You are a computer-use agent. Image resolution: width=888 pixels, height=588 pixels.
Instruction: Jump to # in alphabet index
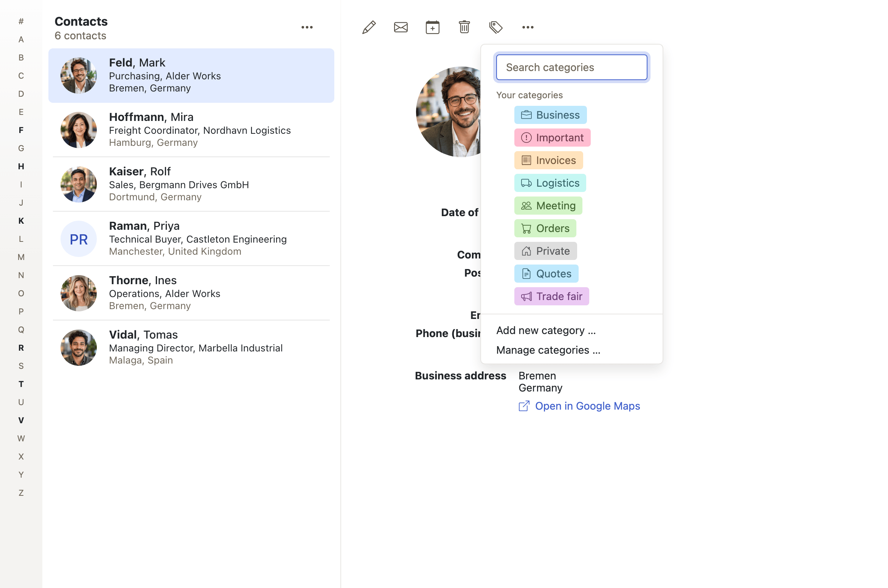(x=21, y=21)
